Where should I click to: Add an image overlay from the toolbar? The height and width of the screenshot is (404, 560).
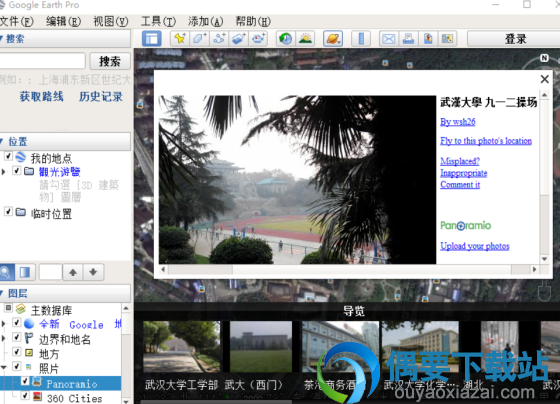pos(239,39)
